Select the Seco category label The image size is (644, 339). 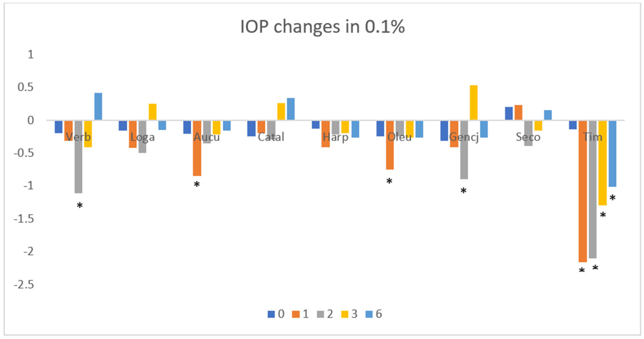(528, 137)
